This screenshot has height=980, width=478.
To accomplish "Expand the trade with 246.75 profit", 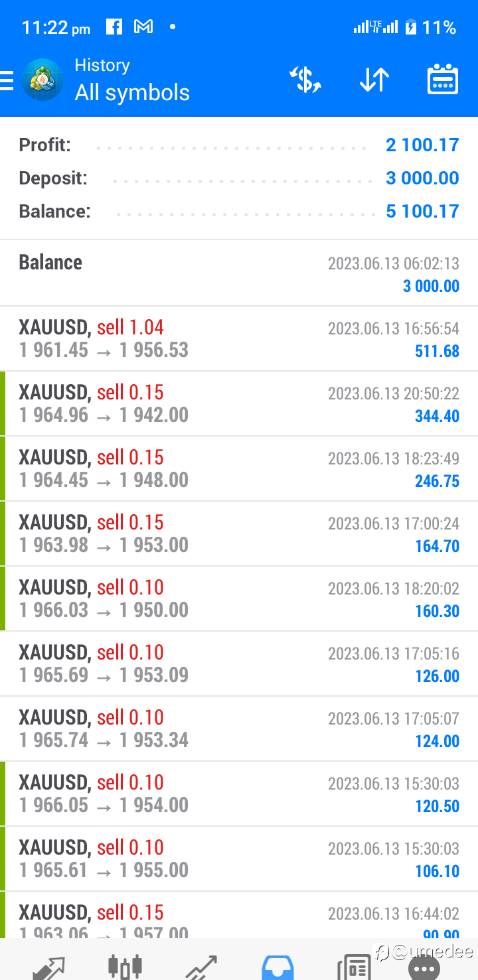I will click(x=239, y=468).
